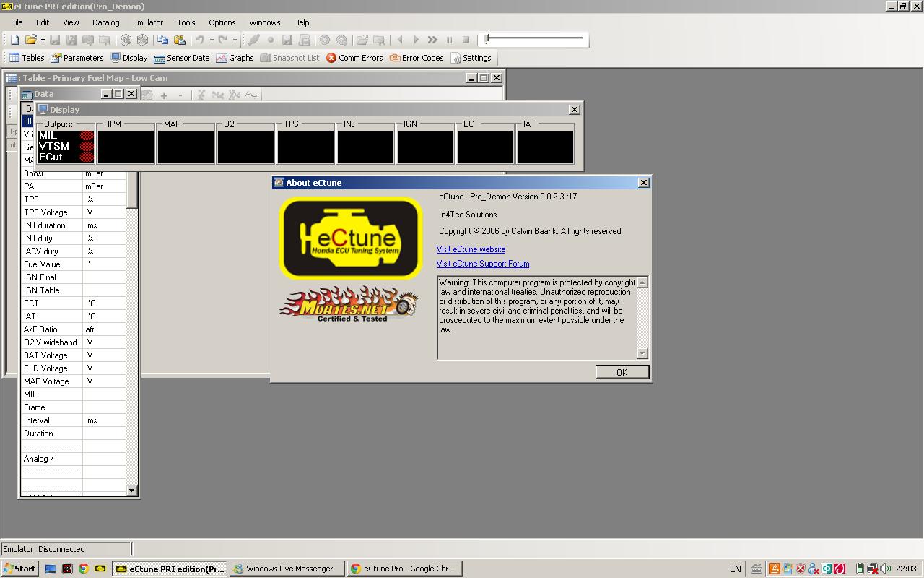Click the Data window's scroll-down arrow

pos(131,491)
